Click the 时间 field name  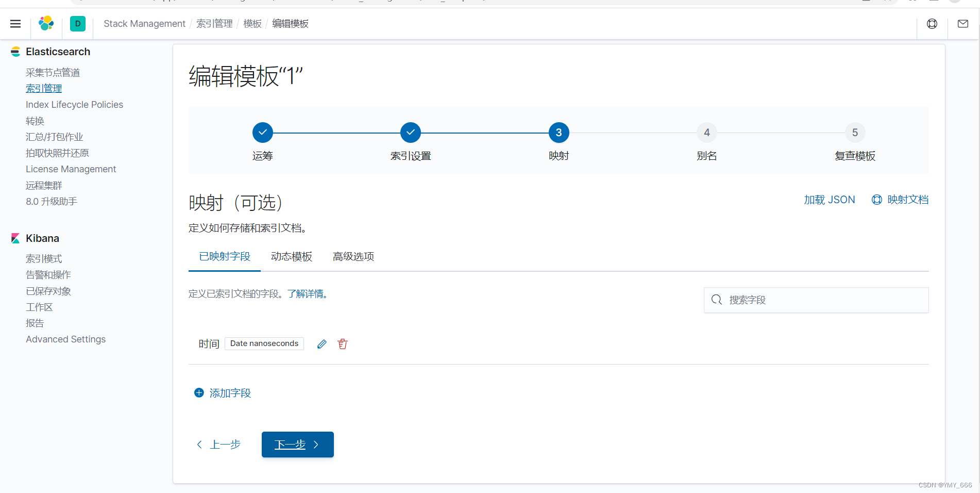(209, 344)
